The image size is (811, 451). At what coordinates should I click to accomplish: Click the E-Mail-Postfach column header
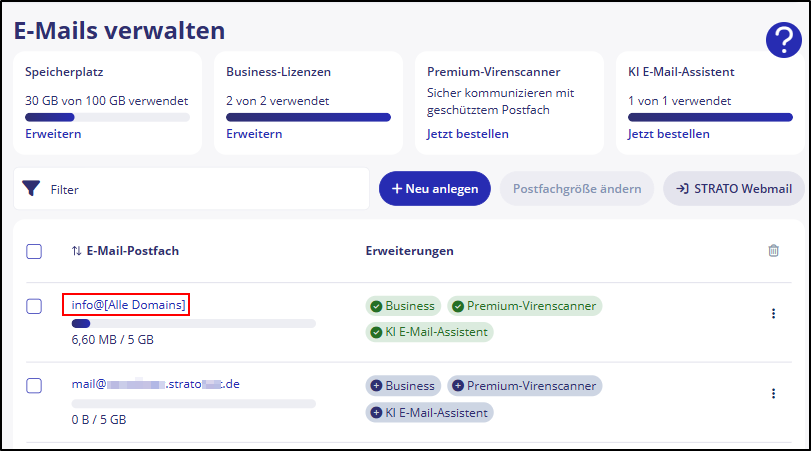point(132,251)
